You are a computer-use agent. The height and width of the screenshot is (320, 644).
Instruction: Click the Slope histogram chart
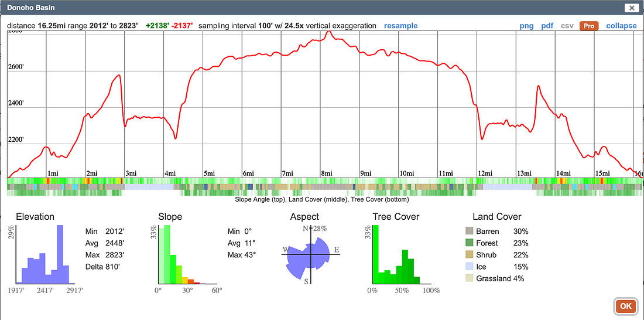pyautogui.click(x=188, y=254)
